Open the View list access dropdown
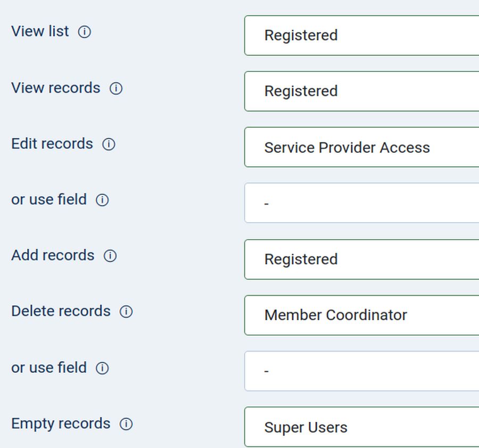This screenshot has height=448, width=479. (362, 35)
